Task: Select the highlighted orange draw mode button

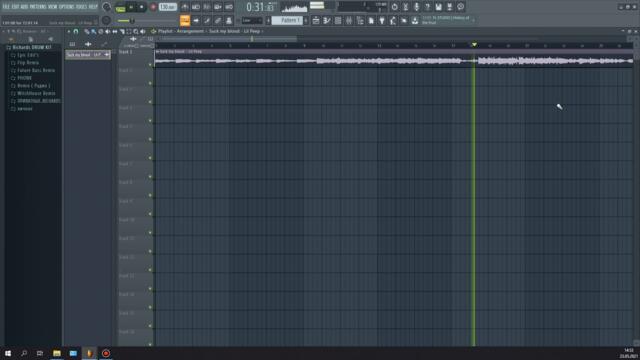Action: point(185,20)
